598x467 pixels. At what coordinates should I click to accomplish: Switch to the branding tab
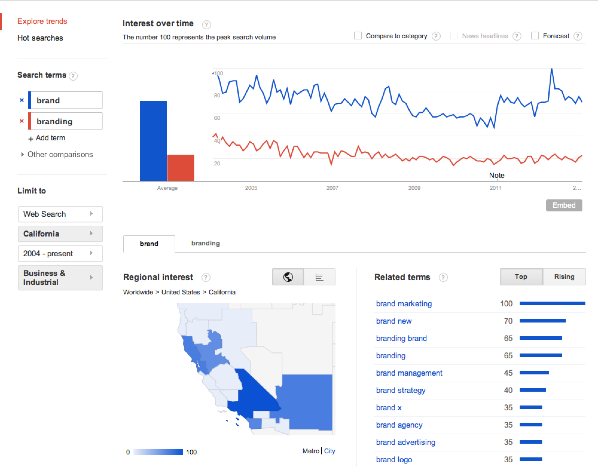pyautogui.click(x=206, y=243)
